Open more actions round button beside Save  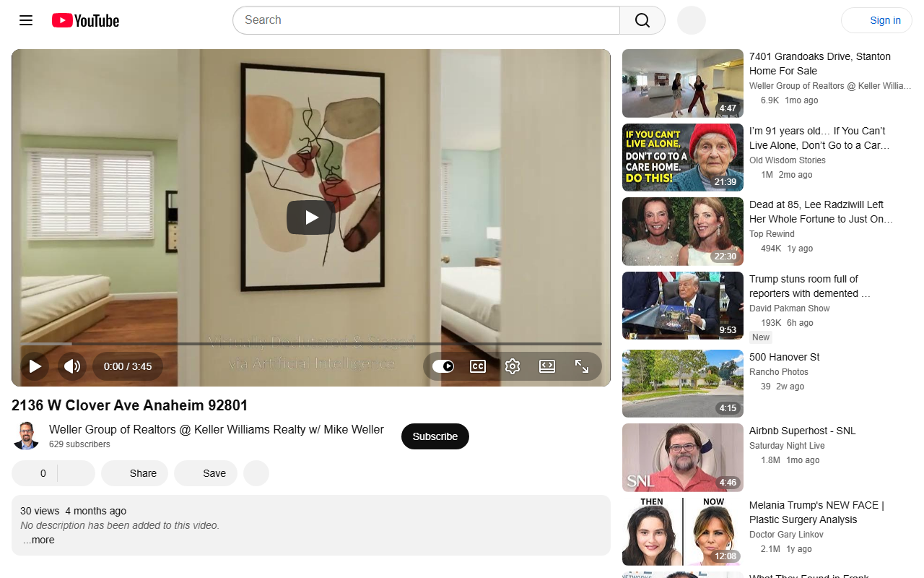click(256, 473)
